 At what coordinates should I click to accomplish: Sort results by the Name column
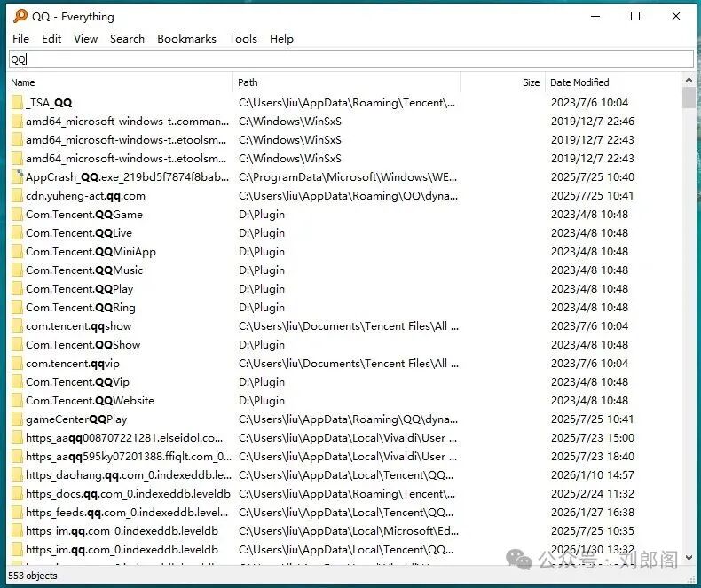pyautogui.click(x=121, y=82)
